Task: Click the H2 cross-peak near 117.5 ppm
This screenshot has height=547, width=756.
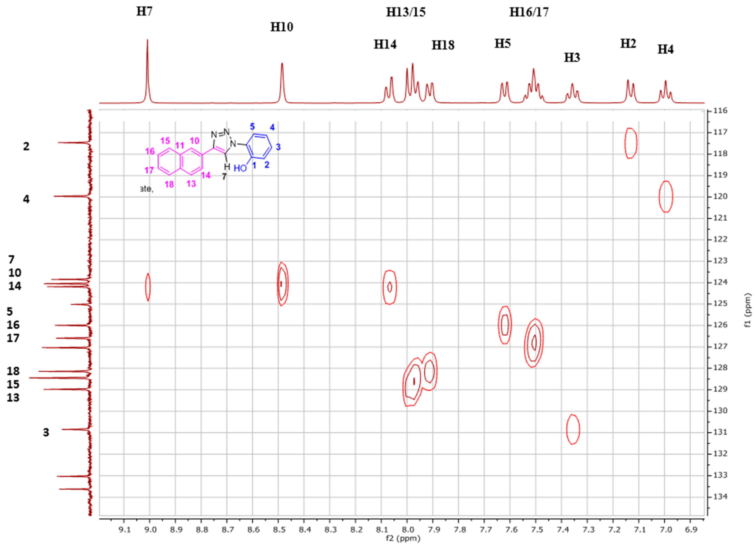Action: (x=631, y=143)
